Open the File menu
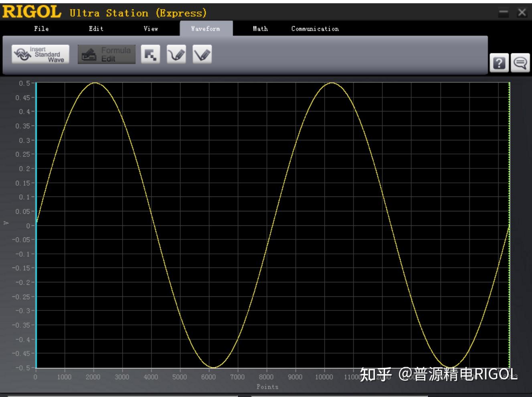This screenshot has height=397, width=532. pos(41,28)
